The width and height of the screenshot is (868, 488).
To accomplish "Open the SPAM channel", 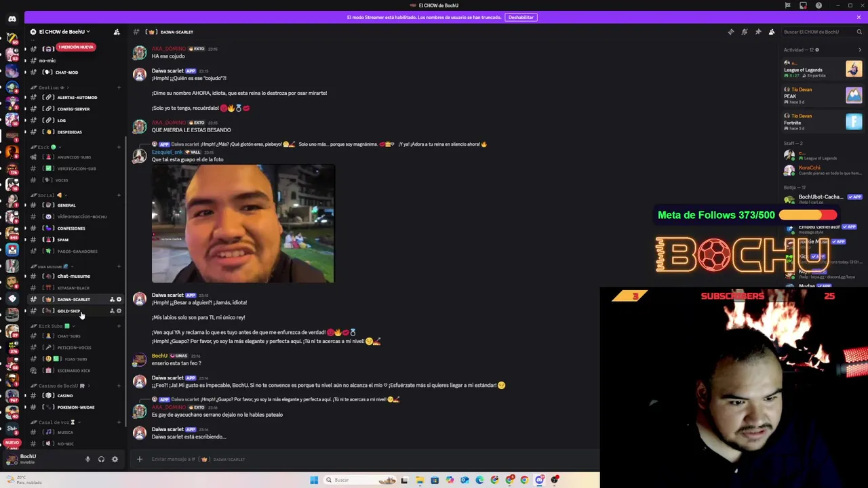I will point(62,239).
